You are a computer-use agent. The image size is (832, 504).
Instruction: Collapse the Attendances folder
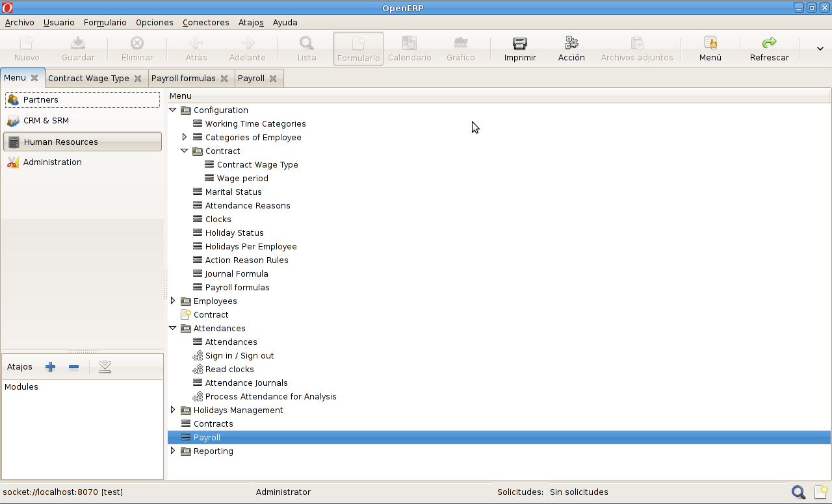[173, 328]
